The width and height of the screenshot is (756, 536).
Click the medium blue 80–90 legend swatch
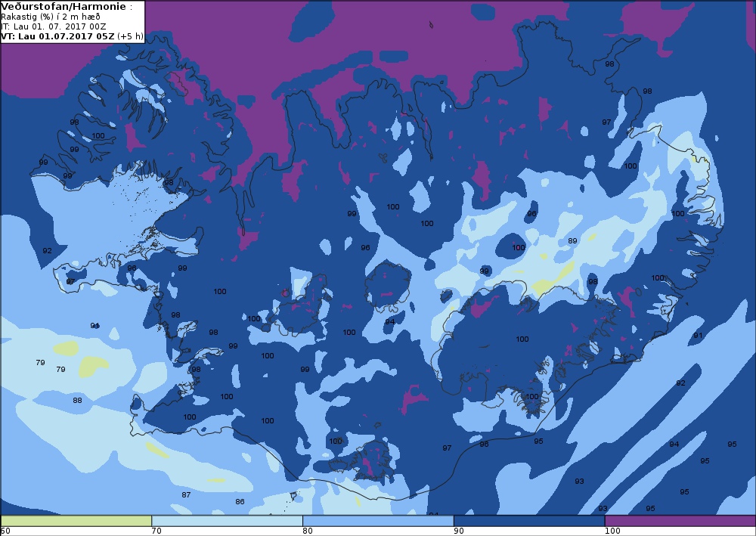[379, 521]
